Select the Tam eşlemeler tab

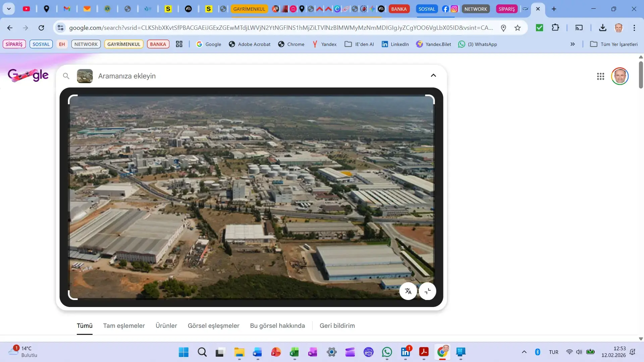[x=124, y=325]
